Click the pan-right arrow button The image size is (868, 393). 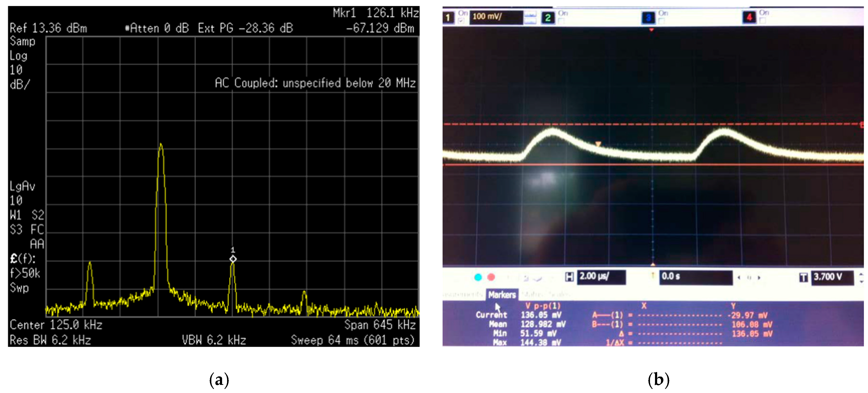click(759, 277)
